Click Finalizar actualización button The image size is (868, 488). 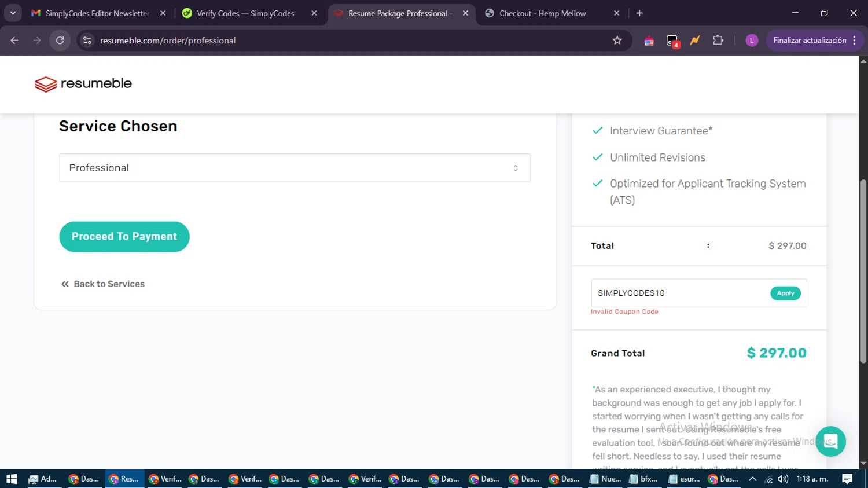coord(810,41)
